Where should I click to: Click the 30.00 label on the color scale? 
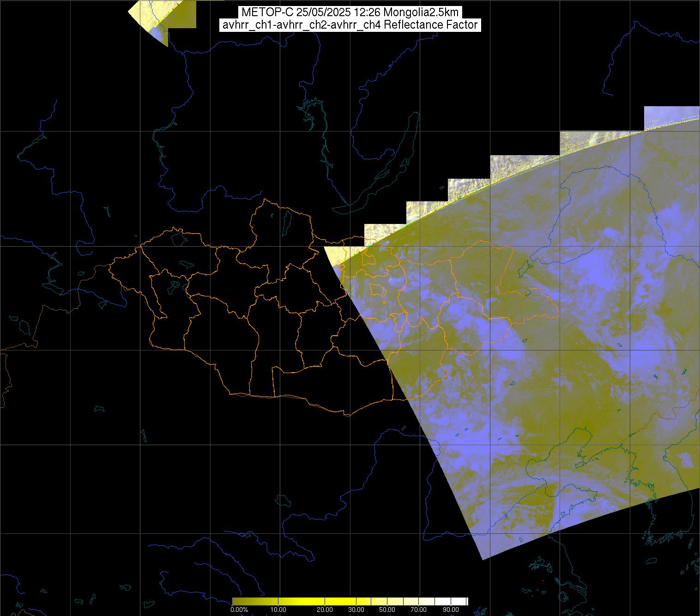tap(356, 610)
